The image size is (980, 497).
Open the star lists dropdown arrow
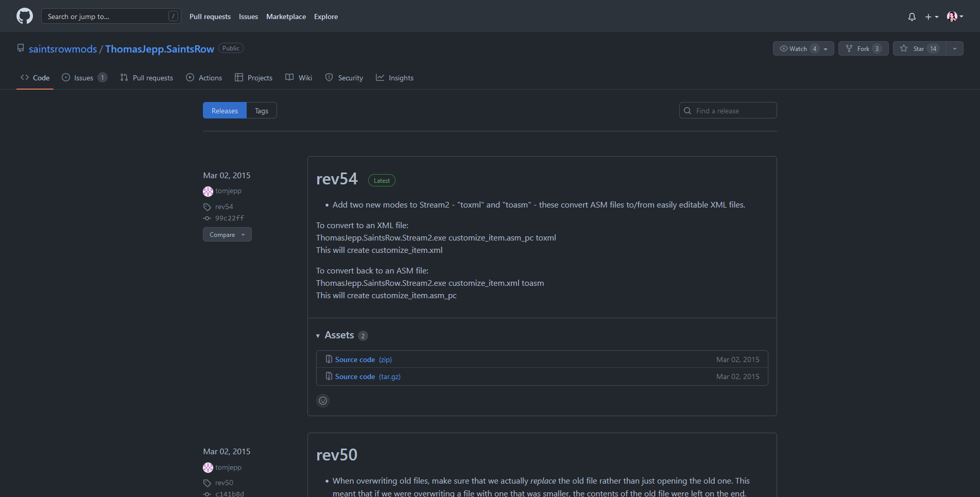(955, 48)
